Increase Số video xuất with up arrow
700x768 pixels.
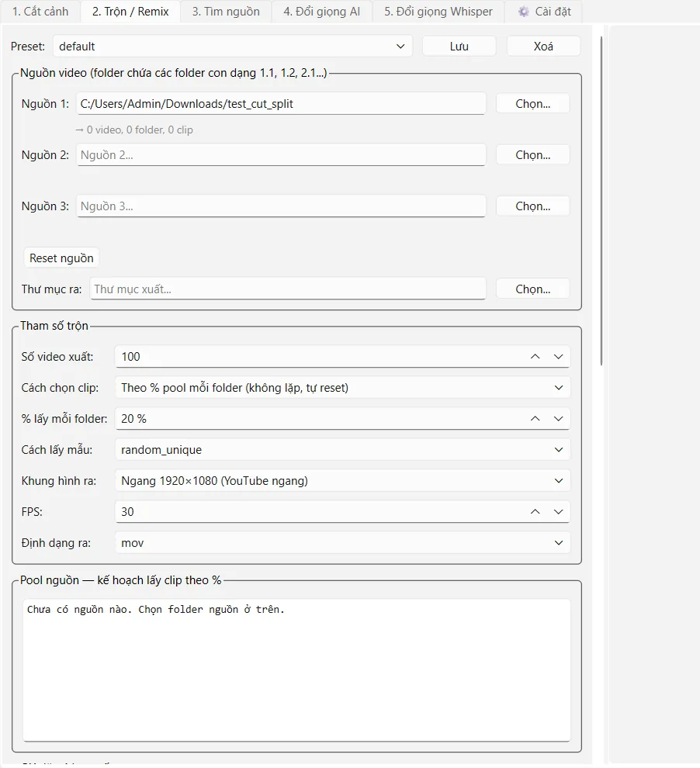point(535,357)
